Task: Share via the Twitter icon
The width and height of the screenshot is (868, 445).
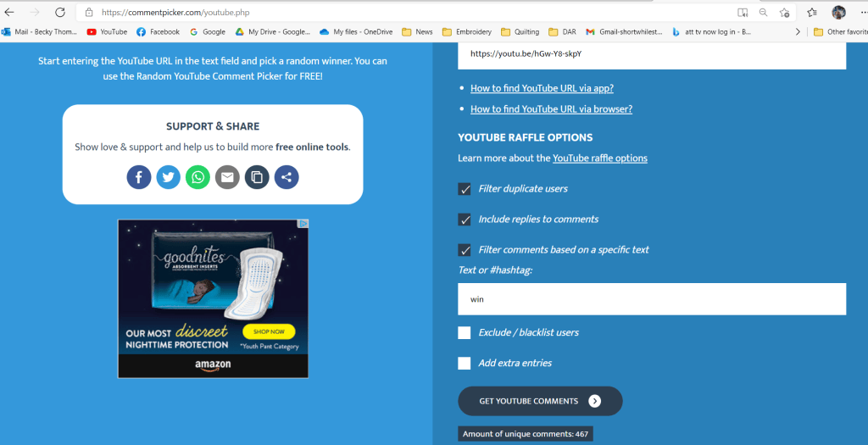Action: tap(169, 177)
